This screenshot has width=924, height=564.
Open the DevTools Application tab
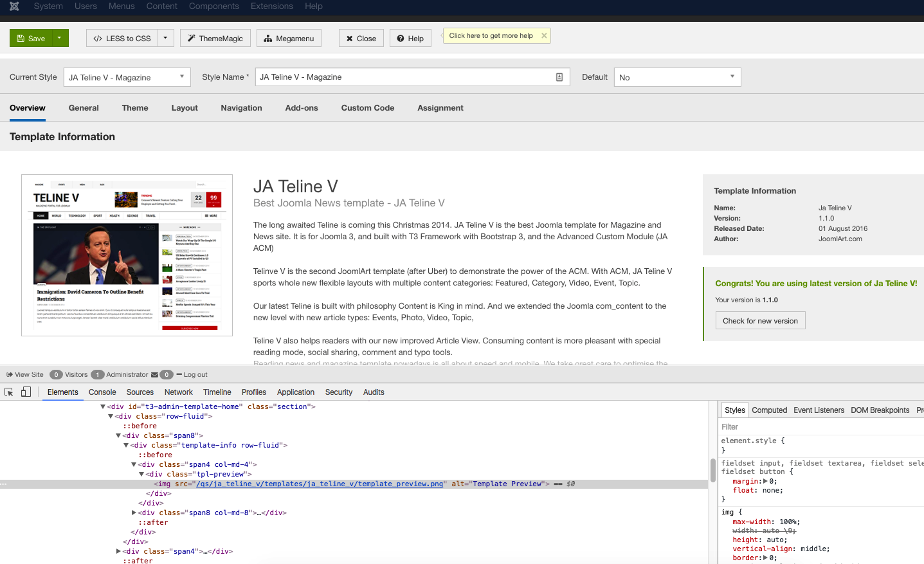pyautogui.click(x=296, y=392)
